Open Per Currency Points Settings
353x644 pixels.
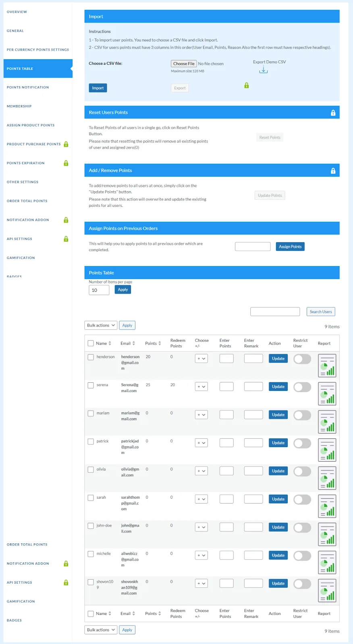pyautogui.click(x=38, y=50)
